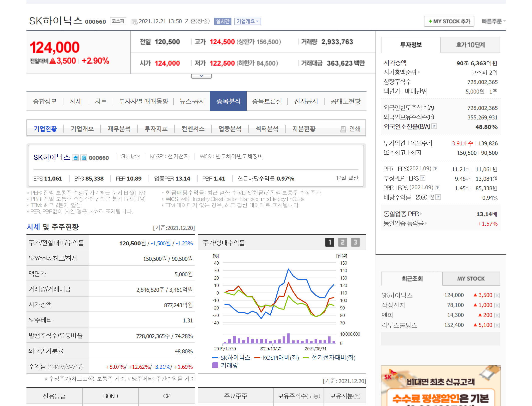Remove 삼성전자 from recent list
532x406 pixels.
[x=497, y=305]
